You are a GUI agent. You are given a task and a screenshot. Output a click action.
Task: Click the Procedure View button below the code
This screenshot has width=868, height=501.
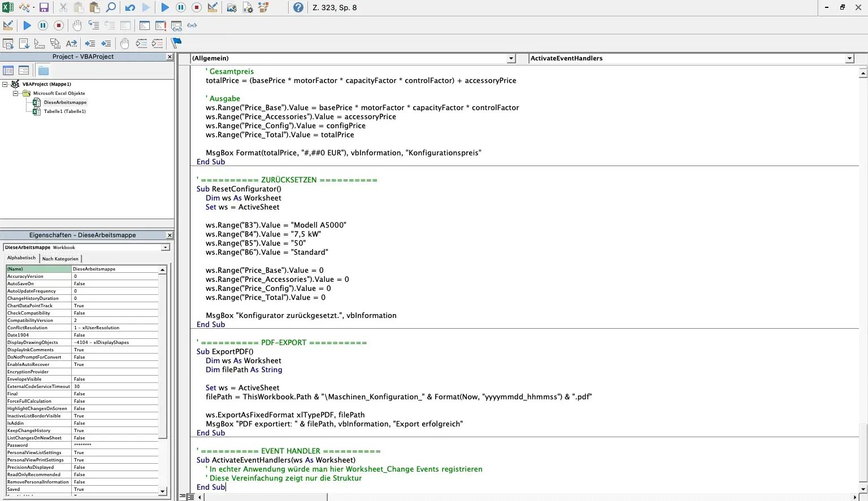183,497
